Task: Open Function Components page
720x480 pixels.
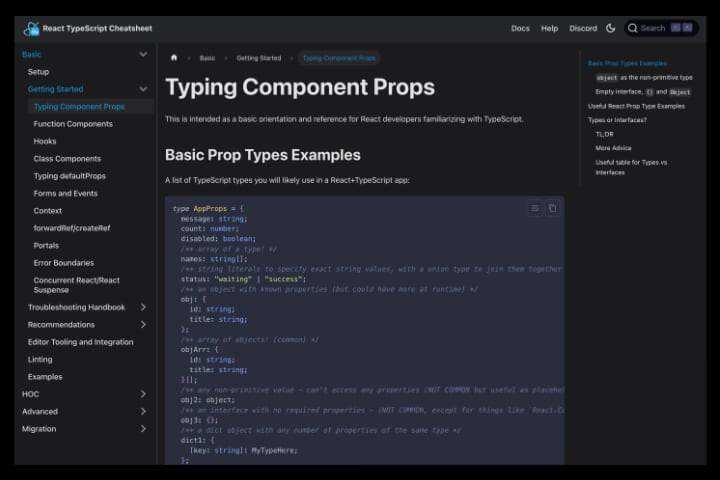Action: pyautogui.click(x=73, y=124)
